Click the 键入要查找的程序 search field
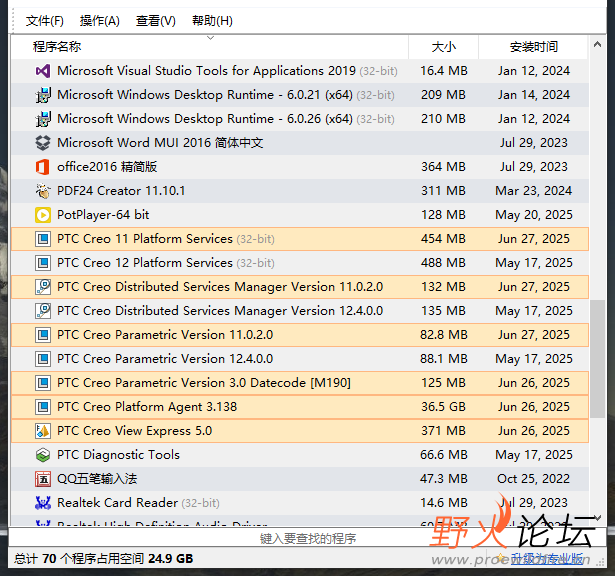Image resolution: width=615 pixels, height=576 pixels. click(308, 538)
